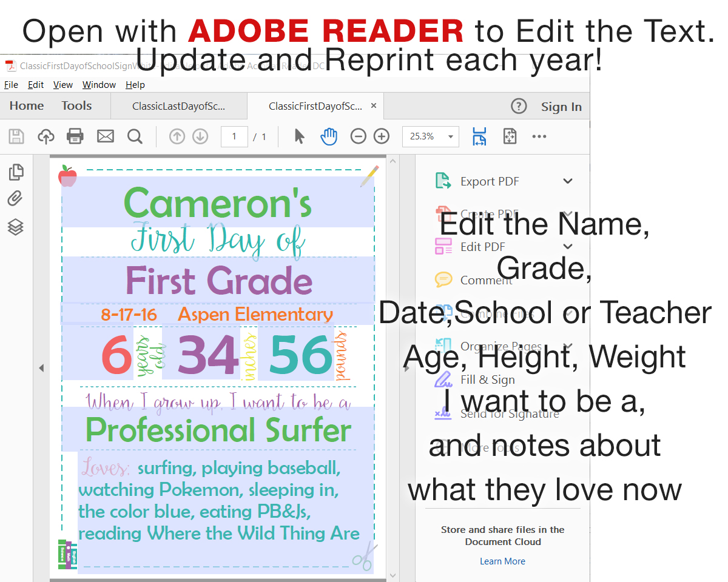Click the document scrollbar up arrow
Viewport: 728px width, 582px height.
coord(393,162)
